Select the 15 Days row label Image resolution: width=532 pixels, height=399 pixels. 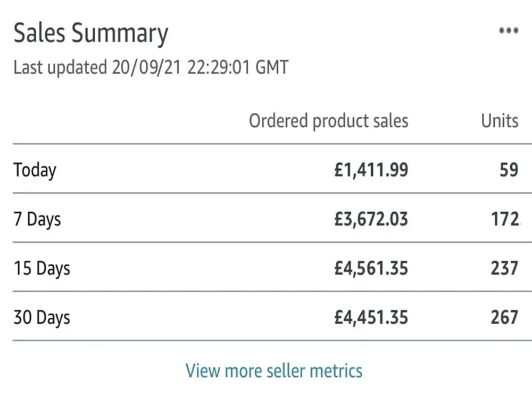point(41,269)
